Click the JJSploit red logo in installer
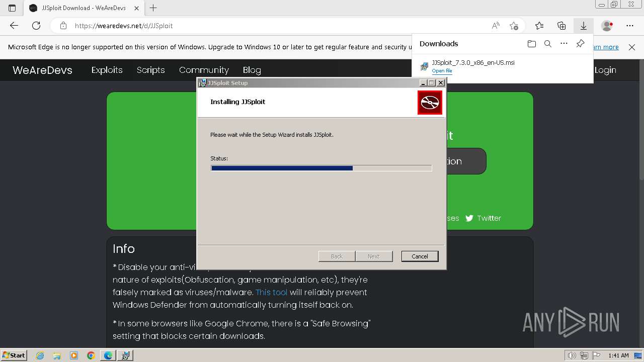This screenshot has width=644, height=362. (x=430, y=103)
